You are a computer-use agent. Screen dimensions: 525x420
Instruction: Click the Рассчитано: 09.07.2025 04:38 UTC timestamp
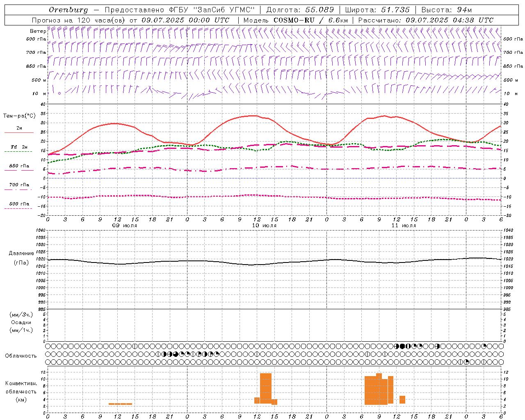[x=426, y=20]
